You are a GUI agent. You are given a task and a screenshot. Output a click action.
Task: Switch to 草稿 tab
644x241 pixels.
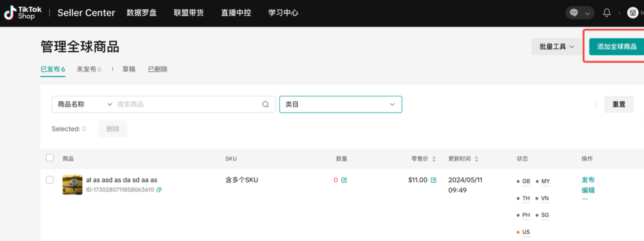click(129, 69)
